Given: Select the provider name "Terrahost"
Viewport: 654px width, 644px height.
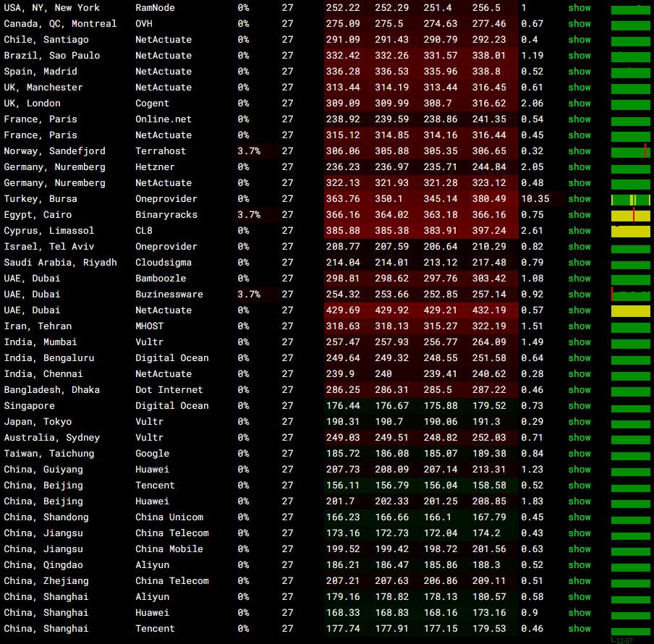Looking at the screenshot, I should pos(161,151).
